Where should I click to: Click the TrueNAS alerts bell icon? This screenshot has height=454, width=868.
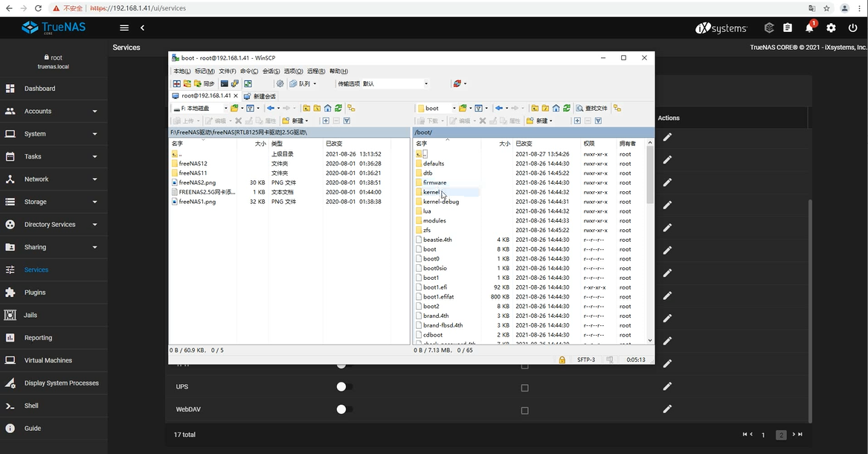pos(809,28)
